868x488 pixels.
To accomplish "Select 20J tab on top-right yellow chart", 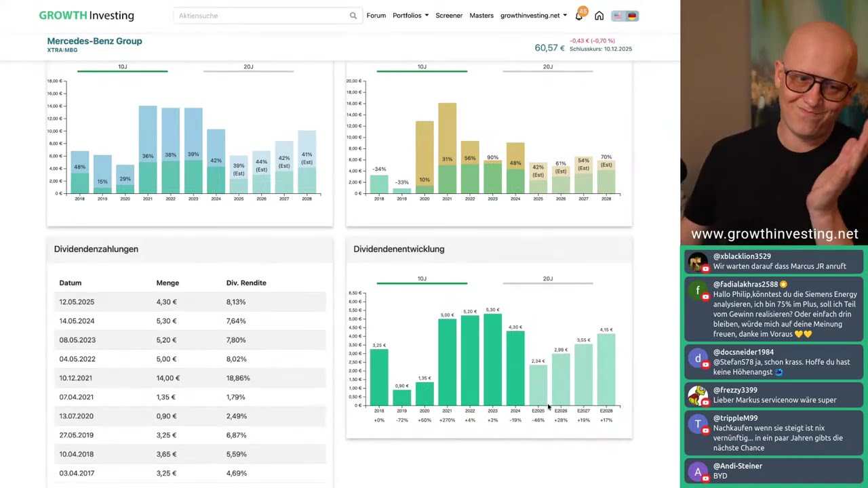I will pos(547,68).
